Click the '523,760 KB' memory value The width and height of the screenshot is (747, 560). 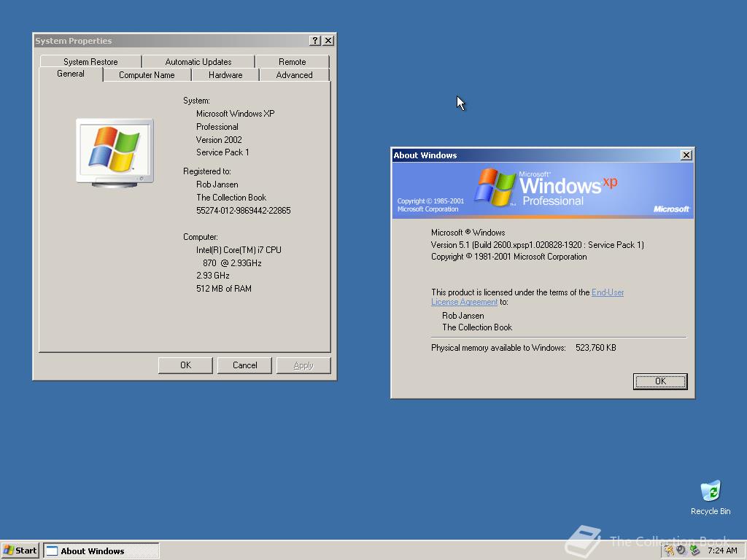click(595, 348)
